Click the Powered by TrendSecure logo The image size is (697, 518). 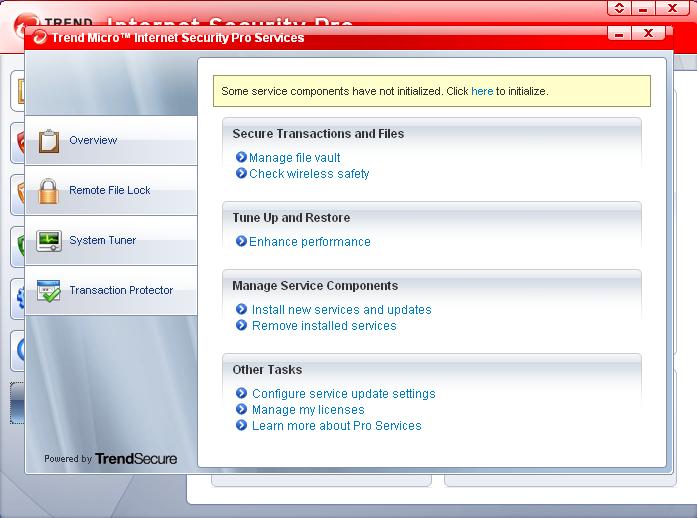[x=111, y=458]
